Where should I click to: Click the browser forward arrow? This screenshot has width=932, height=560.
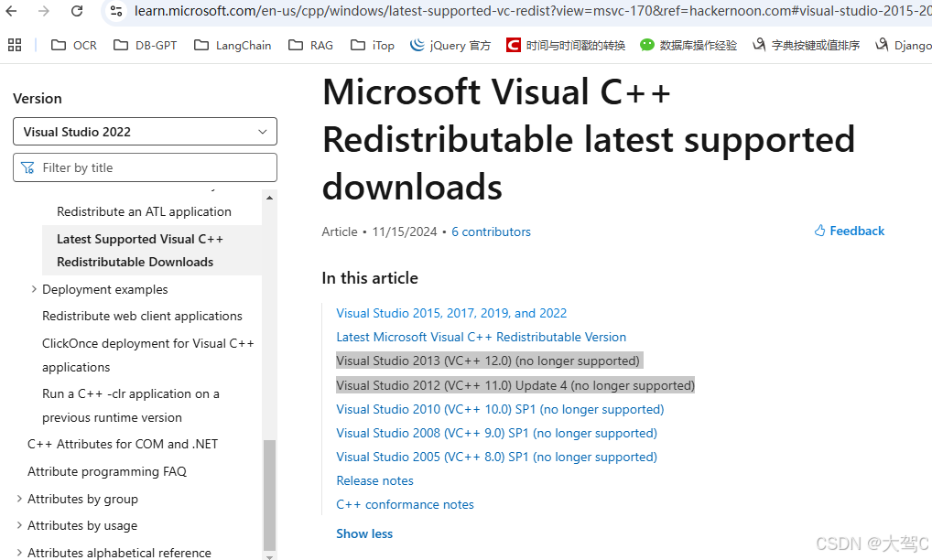coord(43,11)
